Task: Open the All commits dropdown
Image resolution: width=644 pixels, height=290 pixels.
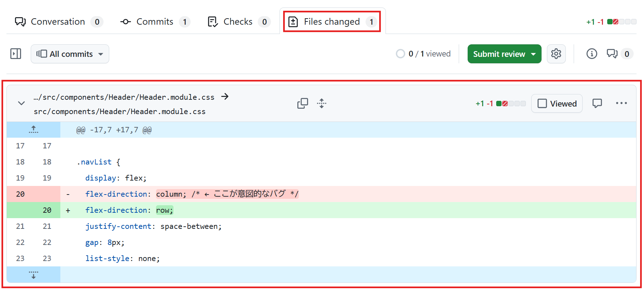Action: pos(70,54)
